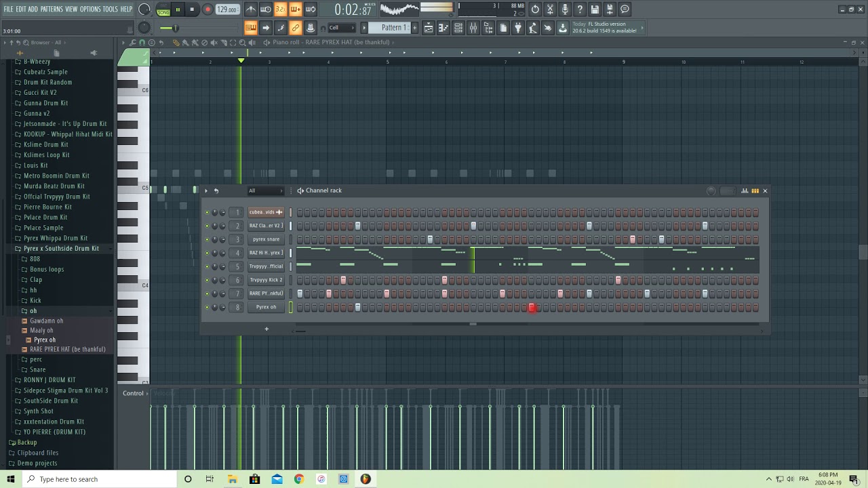Select the Pyrex oh channel button
The image size is (868, 488).
point(266,307)
